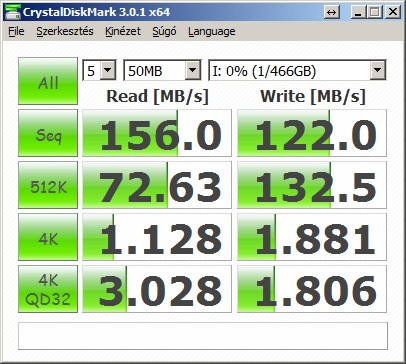
Task: Click the 4K QD32 read result 3.028
Action: pyautogui.click(x=157, y=289)
